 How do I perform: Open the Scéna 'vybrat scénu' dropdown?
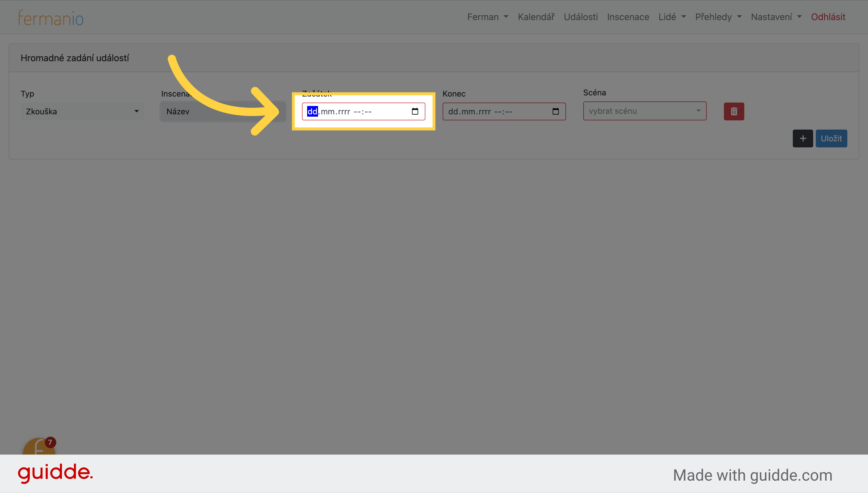(x=645, y=111)
